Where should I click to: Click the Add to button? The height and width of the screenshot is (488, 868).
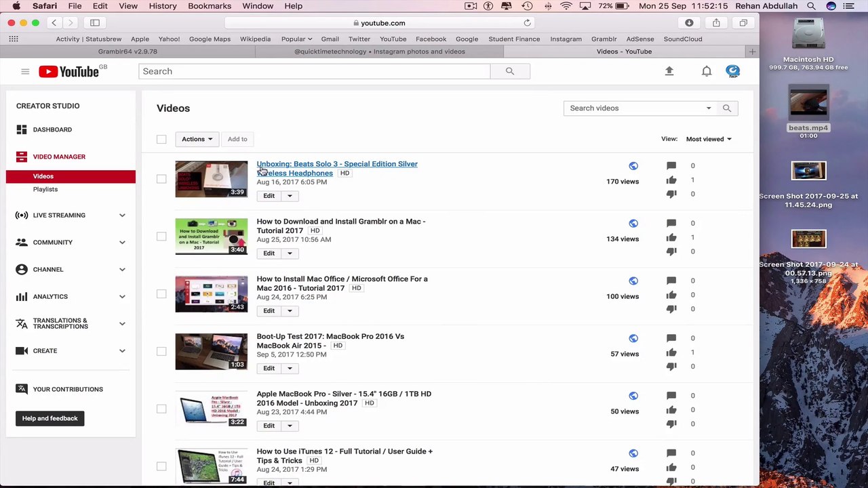pos(237,139)
